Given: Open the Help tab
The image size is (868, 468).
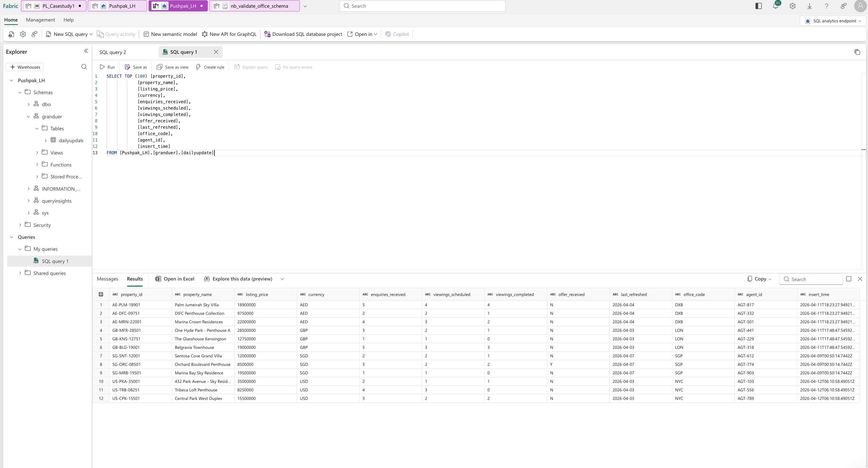Looking at the screenshot, I should pyautogui.click(x=68, y=20).
